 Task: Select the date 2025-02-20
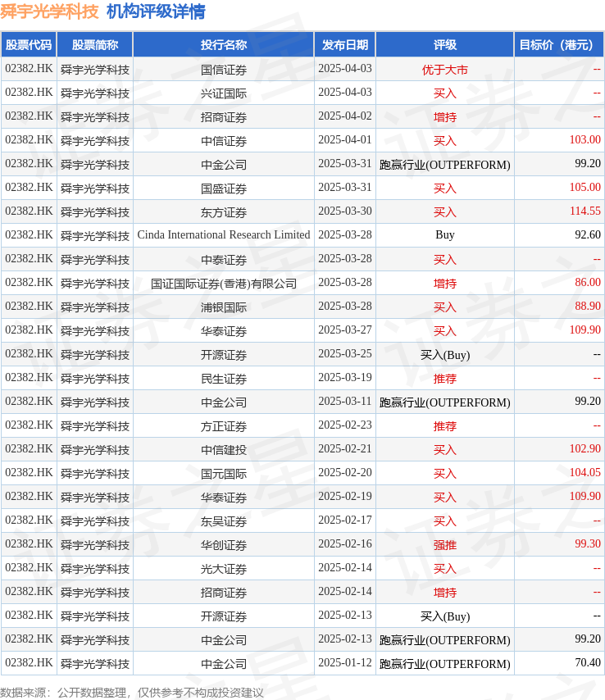tap(344, 472)
